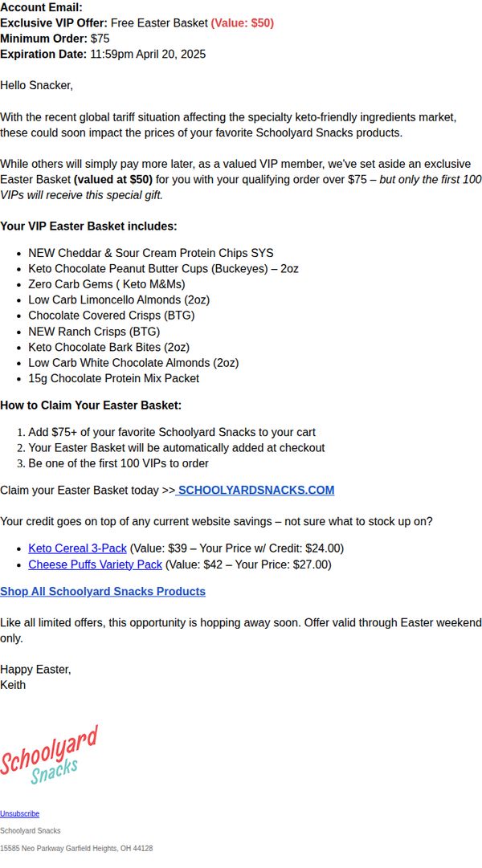
Task: Click "How to Claim Your Easter Basket:" heading
Action: pos(91,405)
